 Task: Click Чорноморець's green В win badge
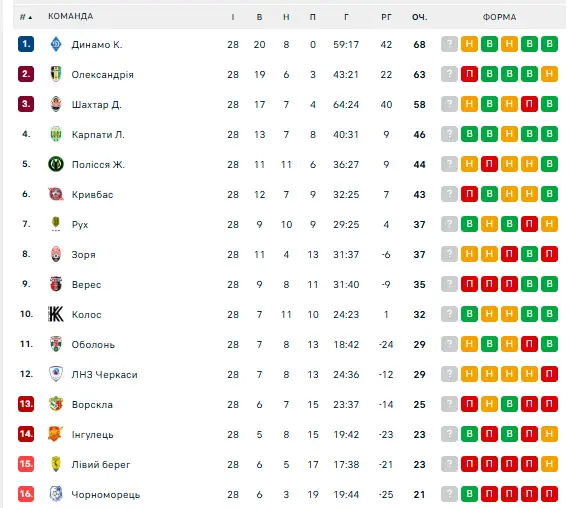point(469,494)
